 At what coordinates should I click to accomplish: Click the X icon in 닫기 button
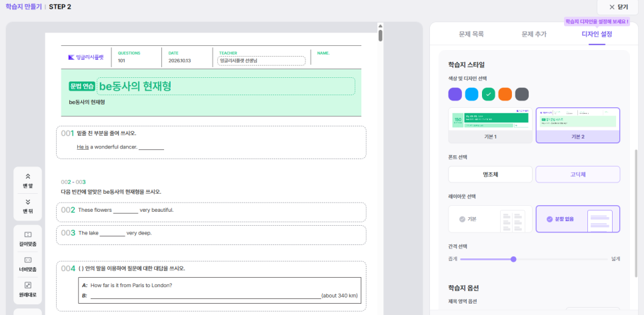[612, 7]
